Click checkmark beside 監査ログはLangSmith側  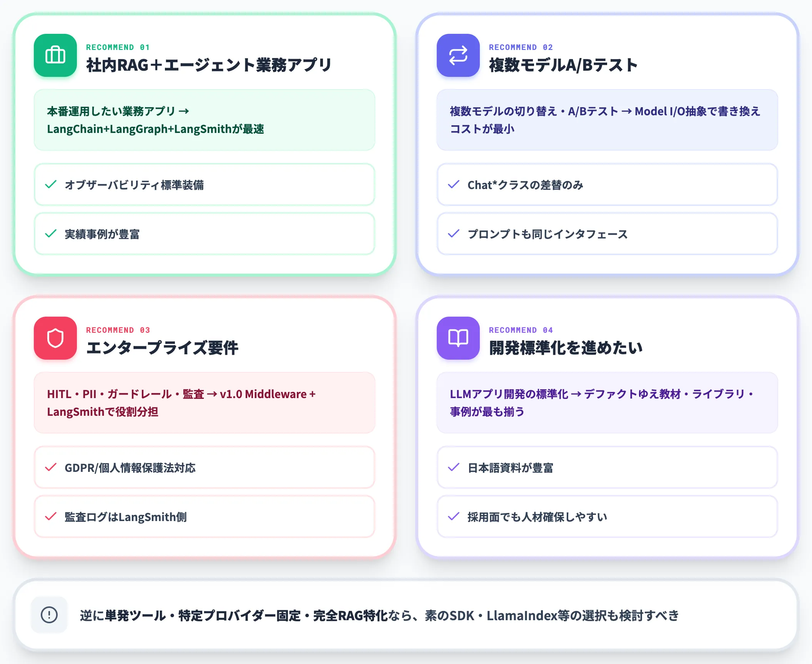click(51, 516)
